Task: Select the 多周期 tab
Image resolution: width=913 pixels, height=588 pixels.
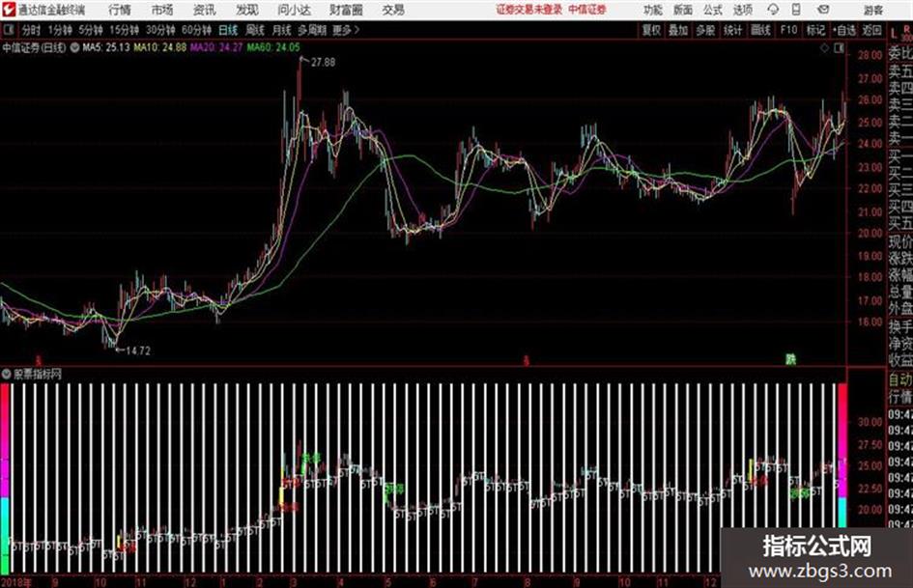Action: click(312, 30)
